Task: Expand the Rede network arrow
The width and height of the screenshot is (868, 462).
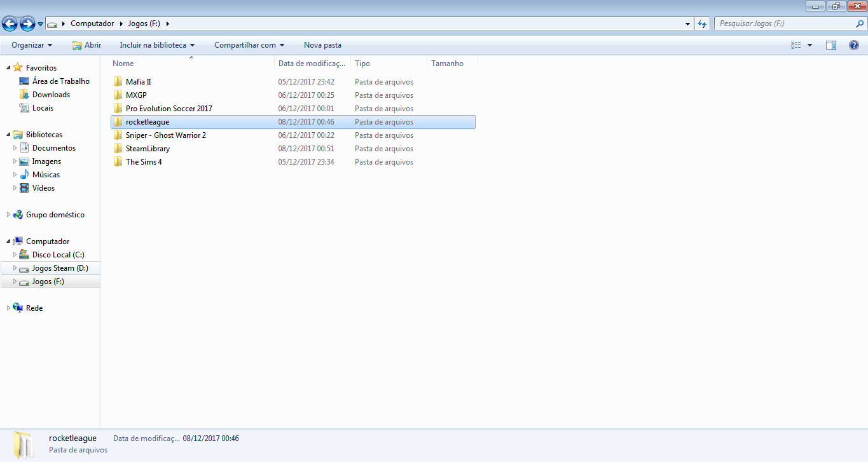Action: [x=8, y=308]
